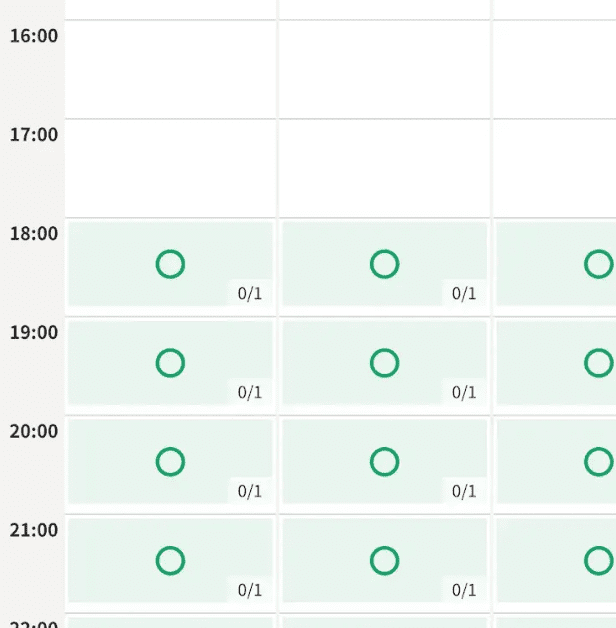
Task: Click the empty 16:00 cell in first column
Action: pyautogui.click(x=170, y=69)
